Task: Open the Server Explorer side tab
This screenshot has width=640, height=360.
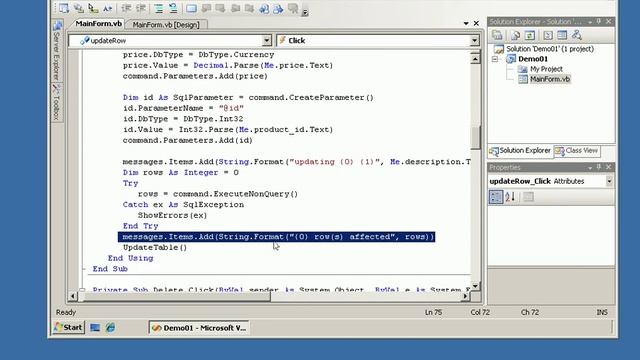Action: tap(57, 51)
